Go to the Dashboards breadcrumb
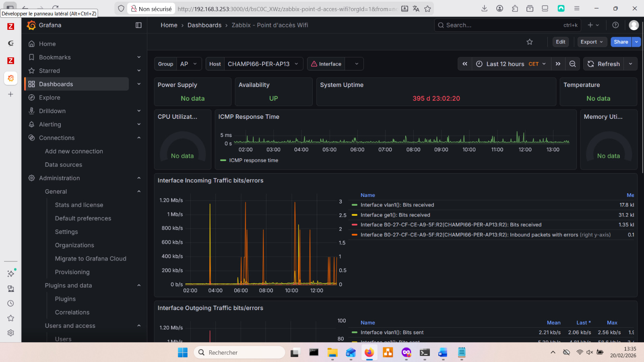 (204, 25)
